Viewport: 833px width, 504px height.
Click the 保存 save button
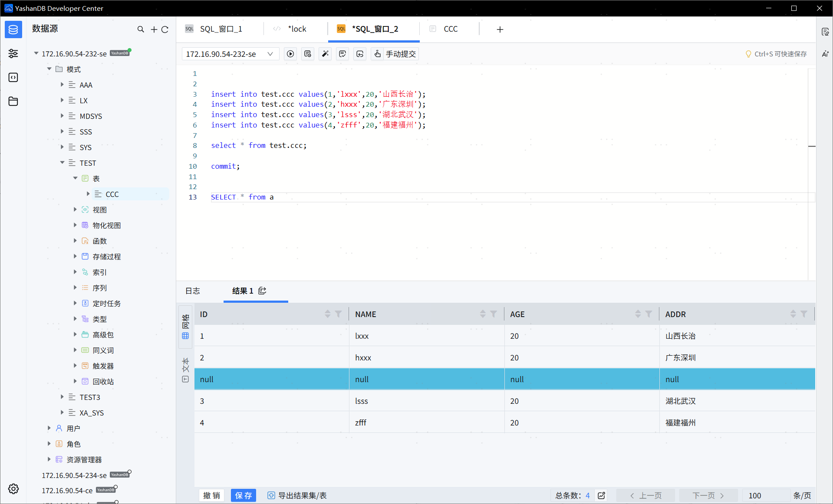[x=243, y=495]
